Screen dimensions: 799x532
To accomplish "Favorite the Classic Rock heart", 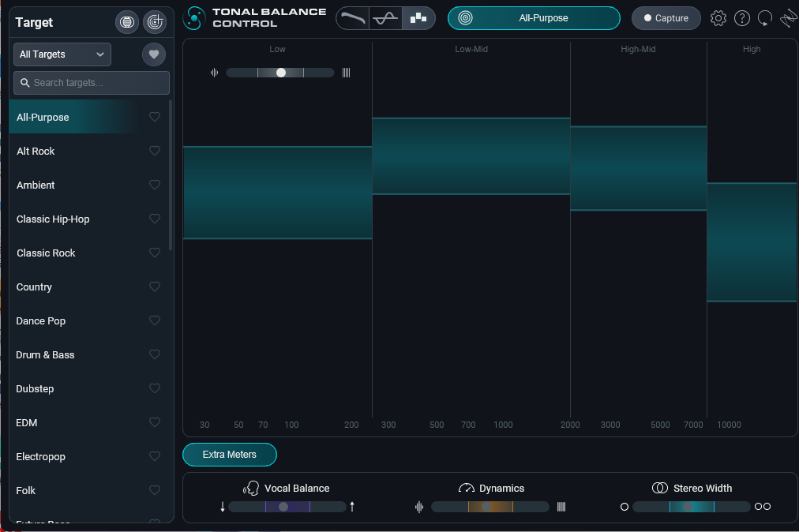I will click(x=155, y=253).
